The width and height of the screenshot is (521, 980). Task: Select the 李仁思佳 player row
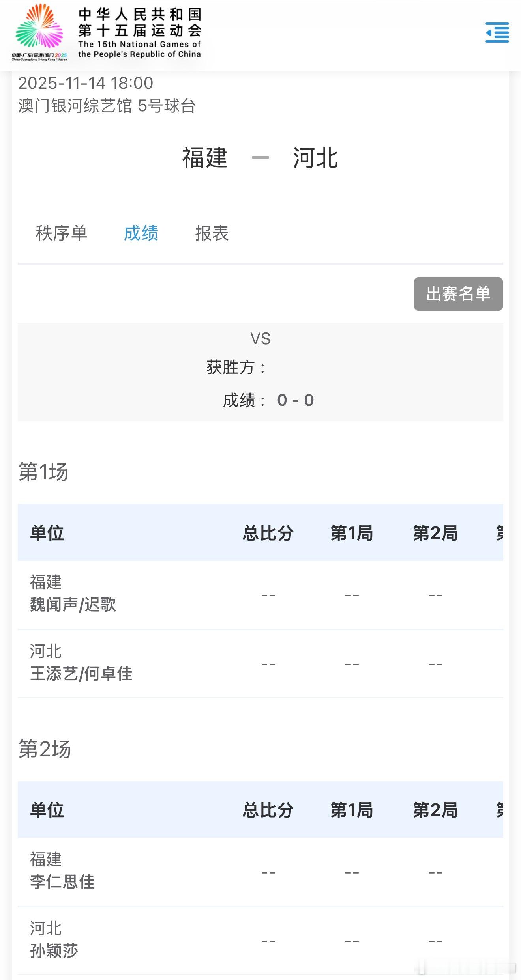pyautogui.click(x=260, y=872)
